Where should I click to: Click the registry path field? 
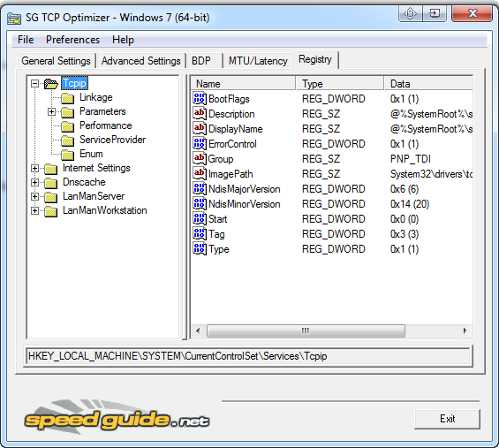[x=248, y=356]
